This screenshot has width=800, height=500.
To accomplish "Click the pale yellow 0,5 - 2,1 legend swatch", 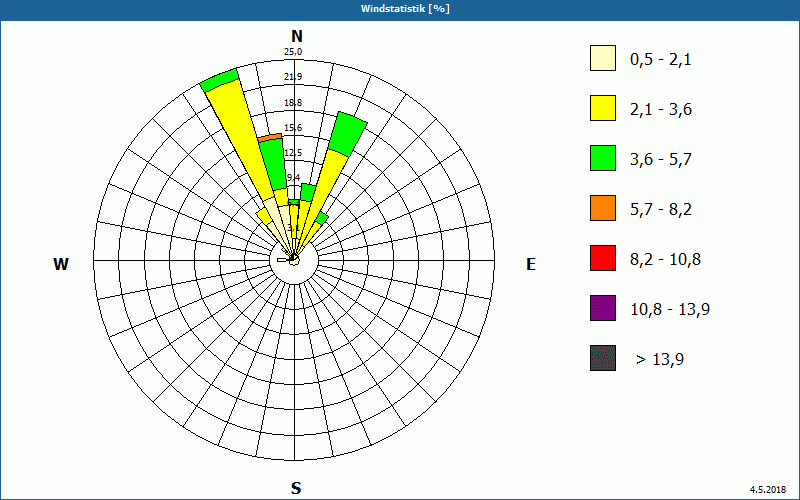I will [x=603, y=58].
